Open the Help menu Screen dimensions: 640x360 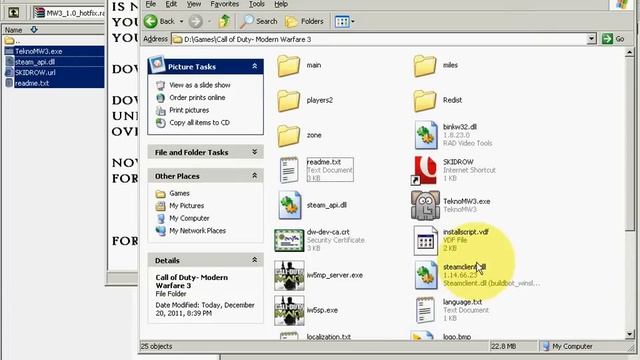coord(281,4)
